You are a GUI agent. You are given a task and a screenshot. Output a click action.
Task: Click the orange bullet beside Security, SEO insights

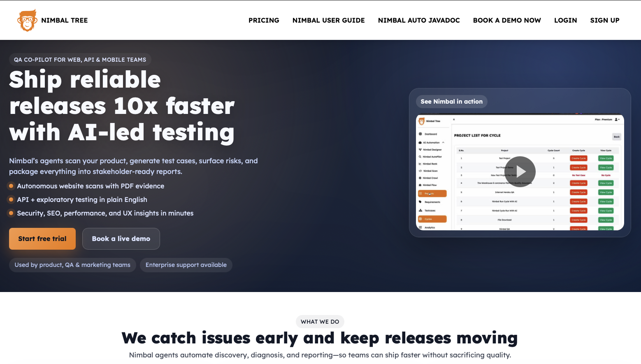coord(11,213)
